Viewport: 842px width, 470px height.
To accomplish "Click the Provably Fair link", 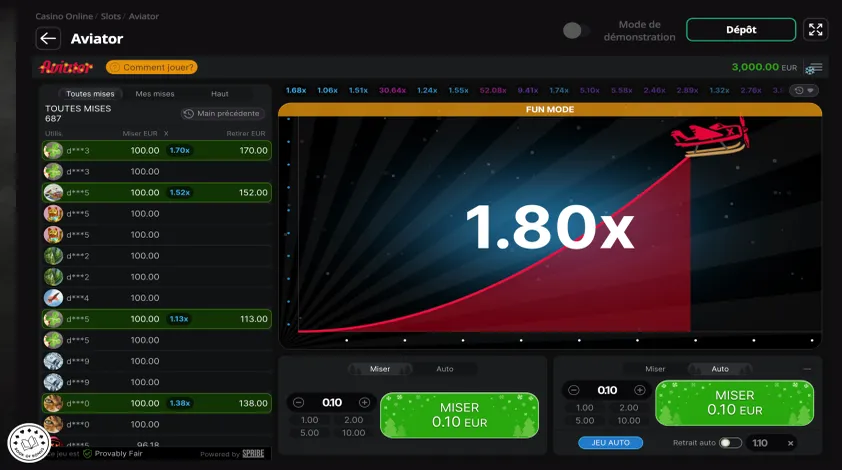I will [119, 454].
